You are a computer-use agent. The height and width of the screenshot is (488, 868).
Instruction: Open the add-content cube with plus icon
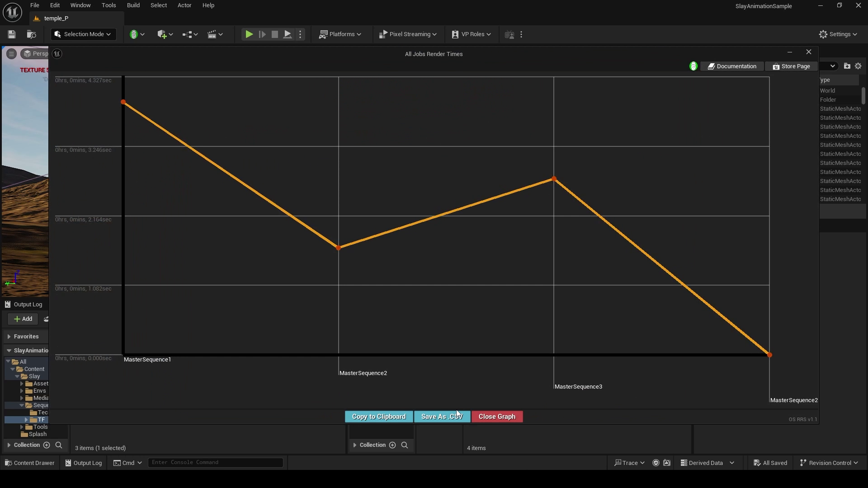(x=165, y=34)
